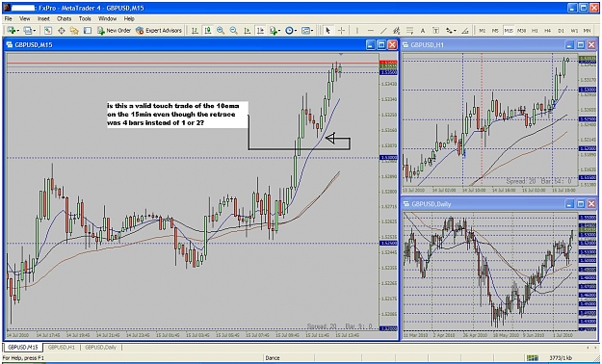Screen dimensions: 602x364
Task: Select the text label tool
Action: [435, 31]
